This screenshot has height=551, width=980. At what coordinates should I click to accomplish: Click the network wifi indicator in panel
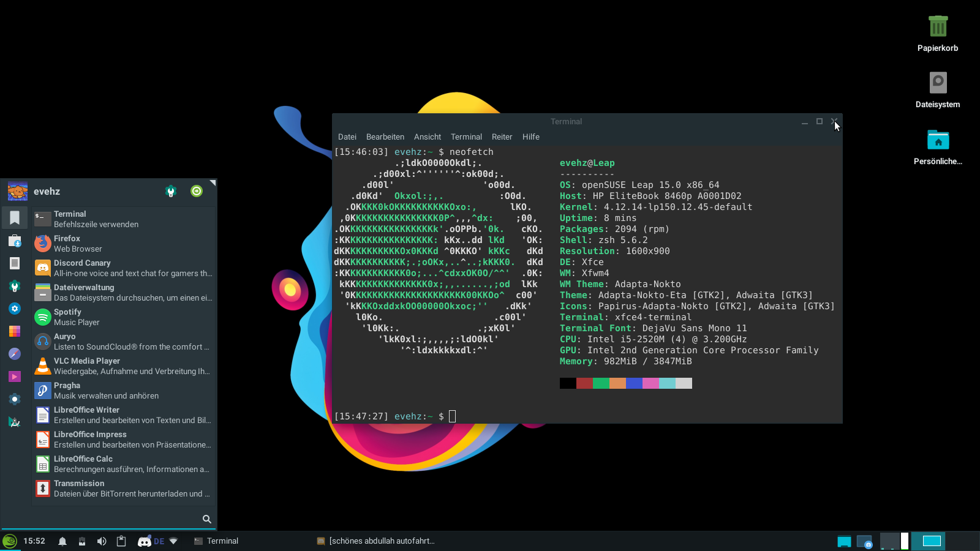(x=173, y=541)
